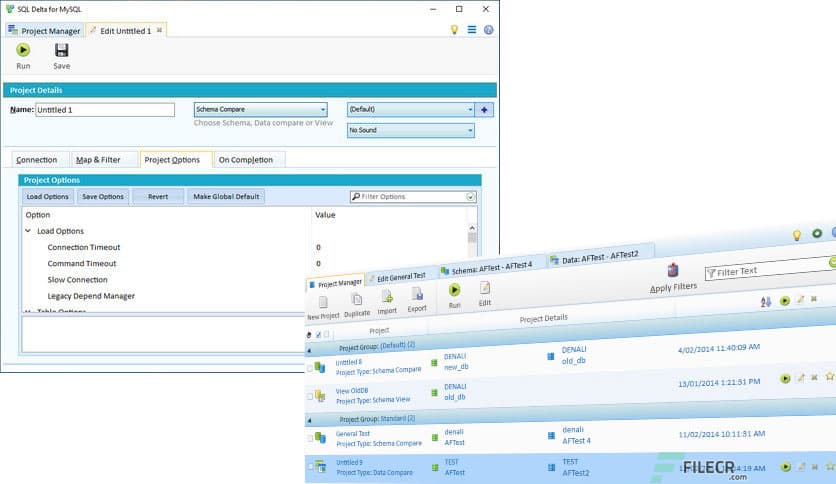Viewport: 836px width, 484px height.
Task: Collapse the Load Options tree node
Action: [28, 231]
